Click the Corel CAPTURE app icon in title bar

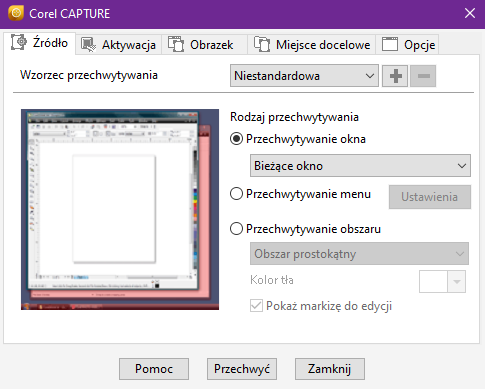(16, 13)
